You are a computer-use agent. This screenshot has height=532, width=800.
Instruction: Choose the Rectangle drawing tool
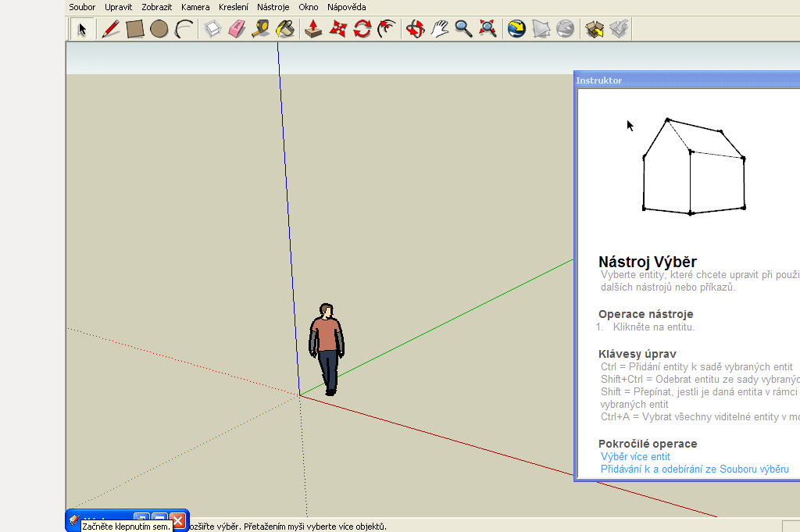(x=134, y=29)
